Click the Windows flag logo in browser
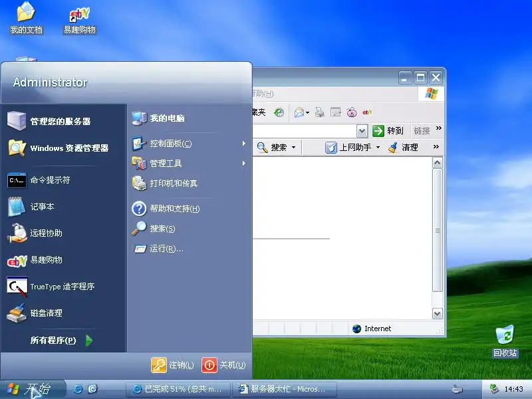Image resolution: width=532 pixels, height=399 pixels. (x=431, y=93)
